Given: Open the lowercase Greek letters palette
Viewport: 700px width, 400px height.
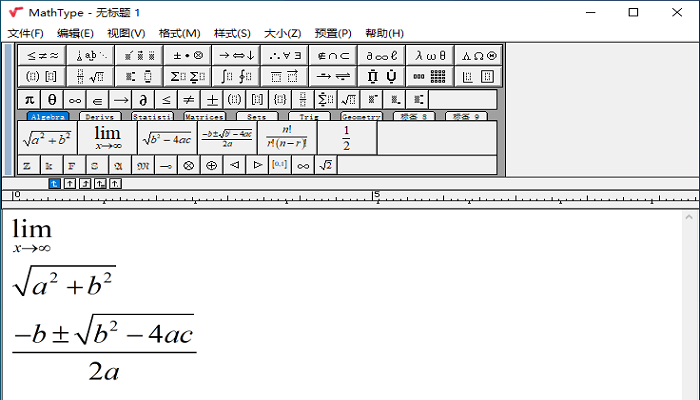Looking at the screenshot, I should click(x=430, y=55).
